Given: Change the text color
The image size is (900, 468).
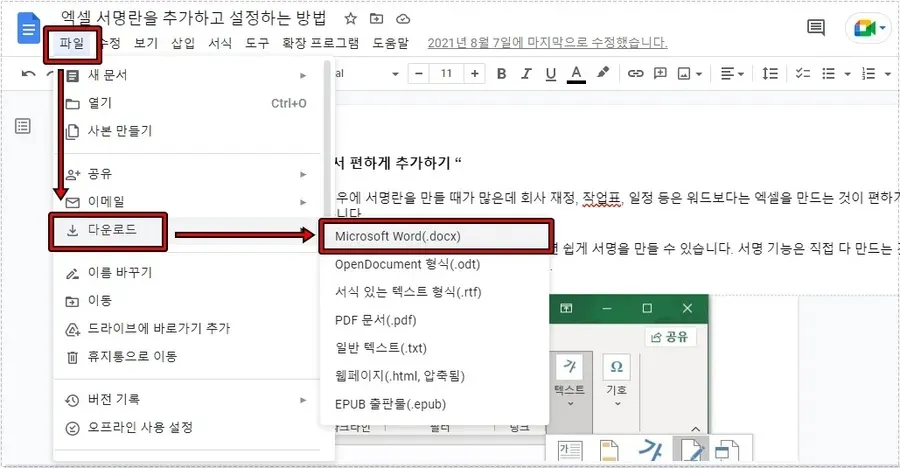Looking at the screenshot, I should click(576, 74).
